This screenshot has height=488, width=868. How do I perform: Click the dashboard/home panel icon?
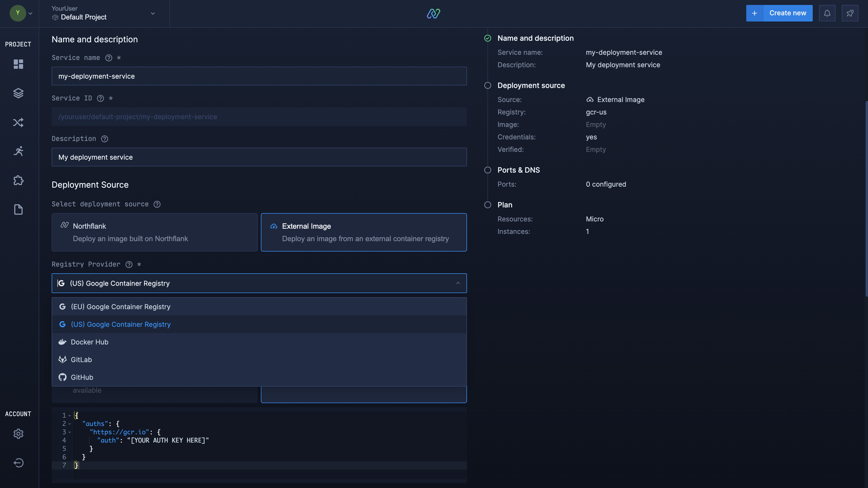pyautogui.click(x=18, y=64)
